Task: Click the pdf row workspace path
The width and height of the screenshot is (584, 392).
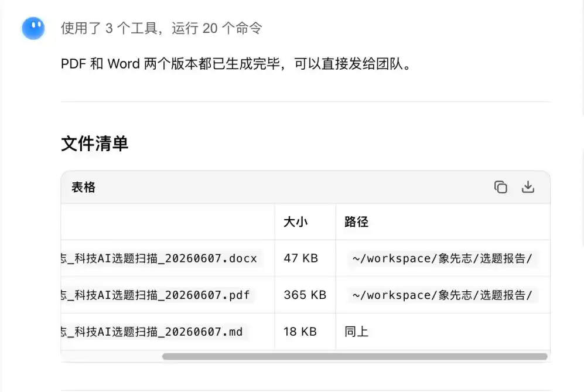Action: point(442,295)
